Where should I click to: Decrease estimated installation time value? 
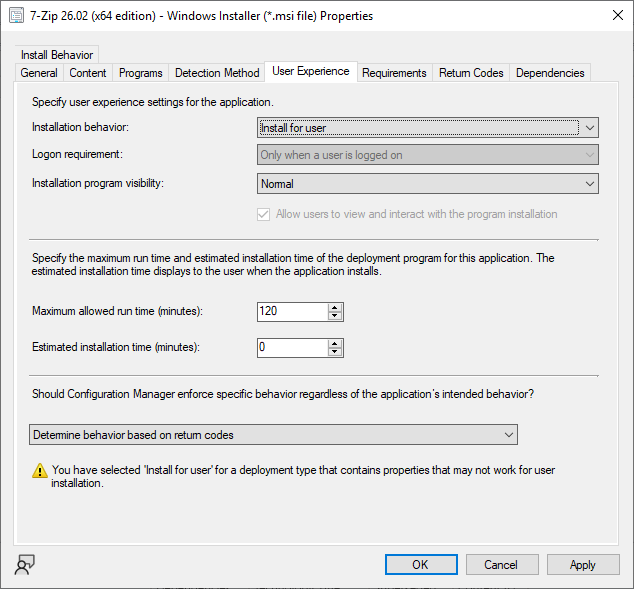pos(335,352)
